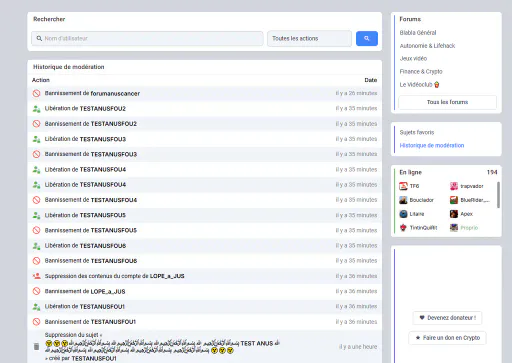The height and width of the screenshot is (363, 512).
Task: Click ban icon beside Bannissement de TESTANUSFOU1
Action: 36,322
